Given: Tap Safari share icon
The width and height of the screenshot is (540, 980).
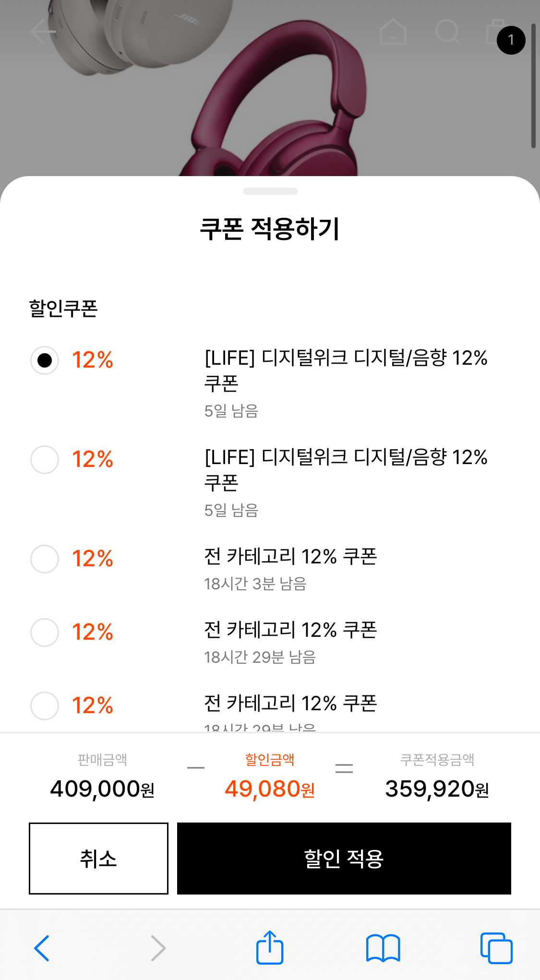Looking at the screenshot, I should pos(270,947).
